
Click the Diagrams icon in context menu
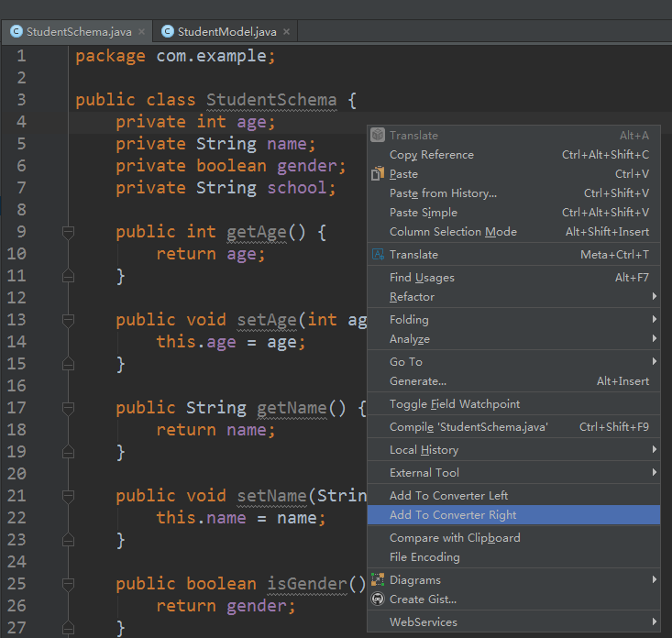coord(378,579)
